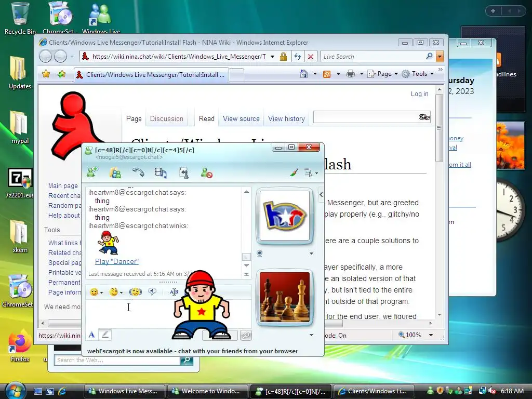Screen dimensions: 532x399
Task: Open video and music activities icon
Action: point(161,172)
